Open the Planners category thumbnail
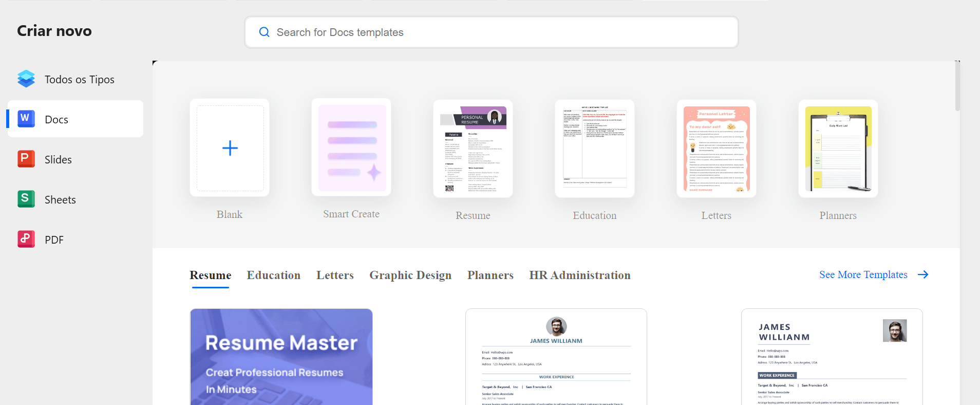Screen dimensions: 980x405 (838, 149)
